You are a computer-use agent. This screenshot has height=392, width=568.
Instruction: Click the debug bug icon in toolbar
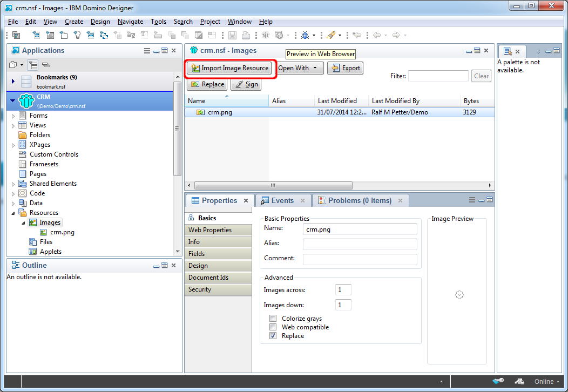pos(305,35)
